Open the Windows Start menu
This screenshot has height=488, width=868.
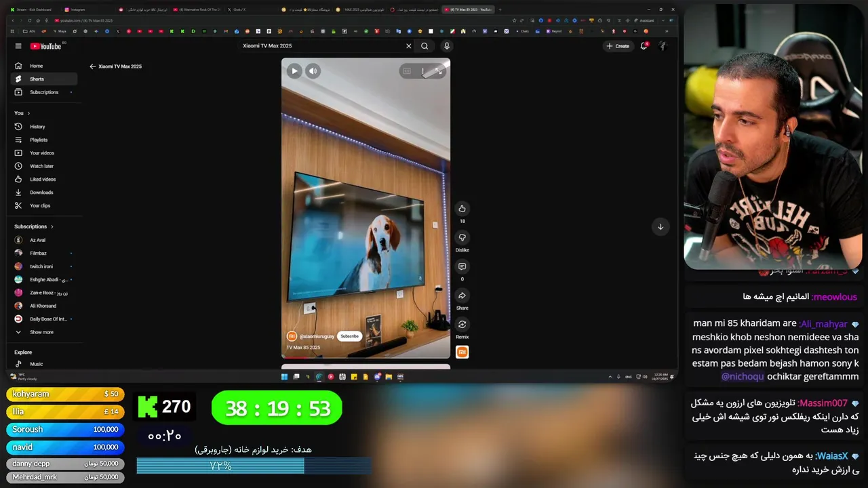(284, 377)
